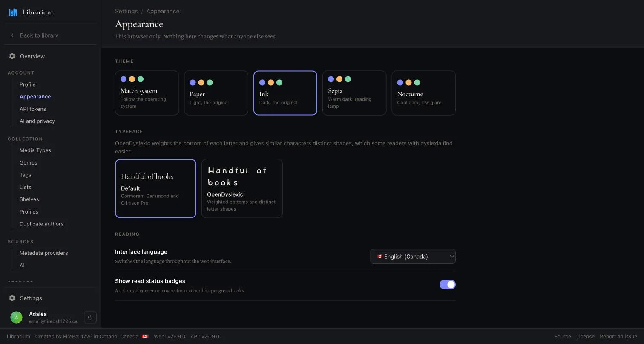Open AI and privacy settings
This screenshot has width=644, height=344.
37,121
